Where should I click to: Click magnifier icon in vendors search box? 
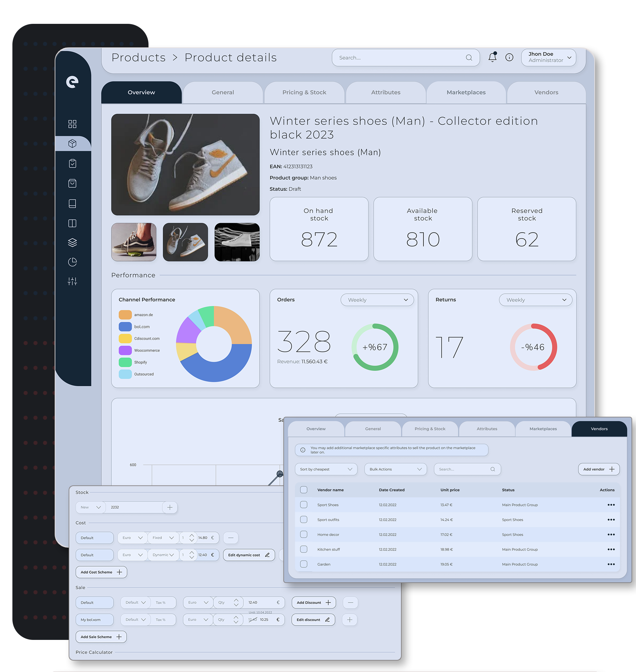tap(493, 469)
